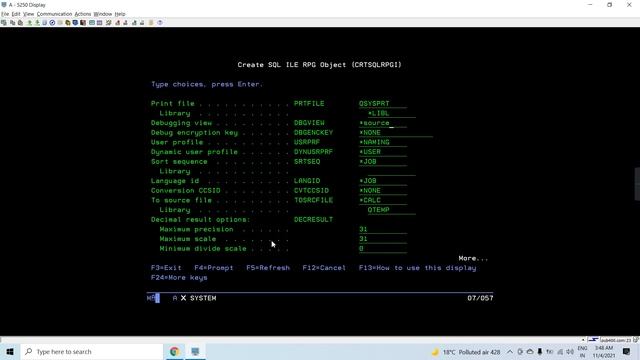
Task: Click the QTEMP library field
Action: tap(391, 210)
